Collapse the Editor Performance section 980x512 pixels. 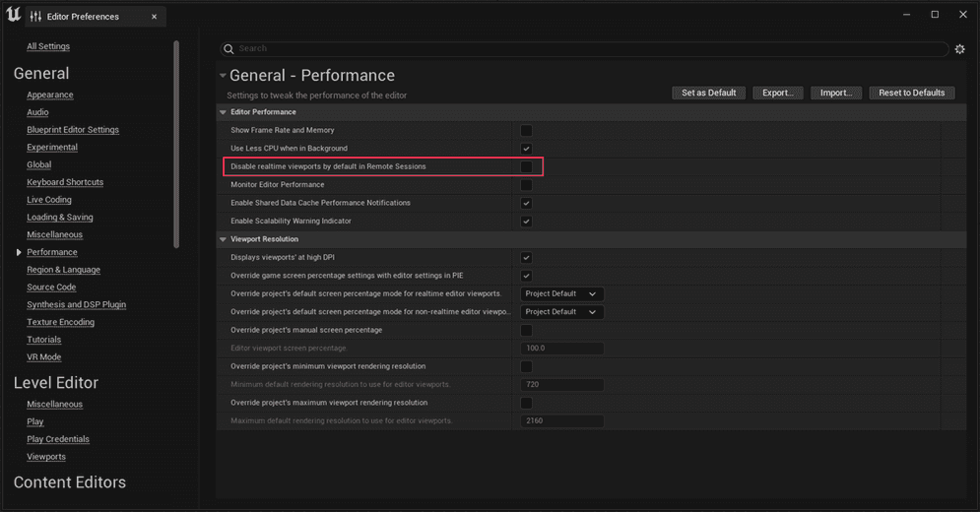[x=223, y=112]
